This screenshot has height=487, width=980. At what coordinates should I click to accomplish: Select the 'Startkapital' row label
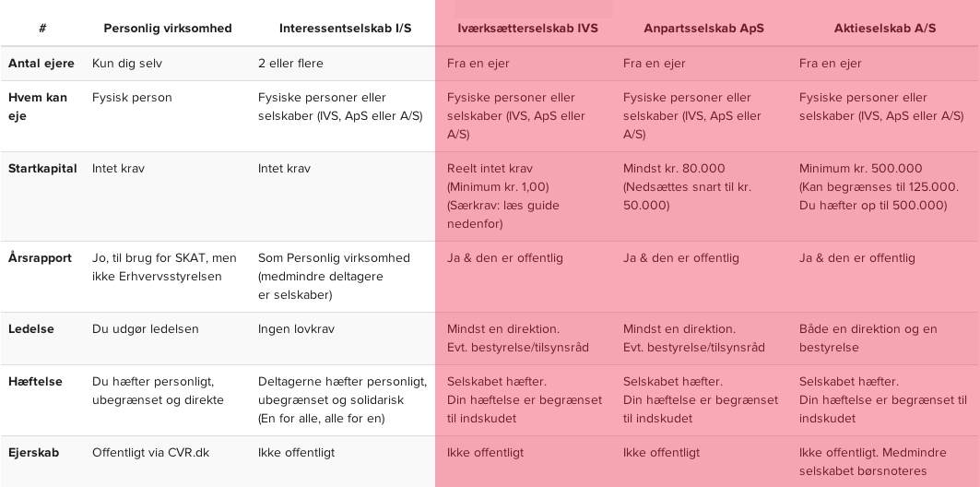click(42, 169)
